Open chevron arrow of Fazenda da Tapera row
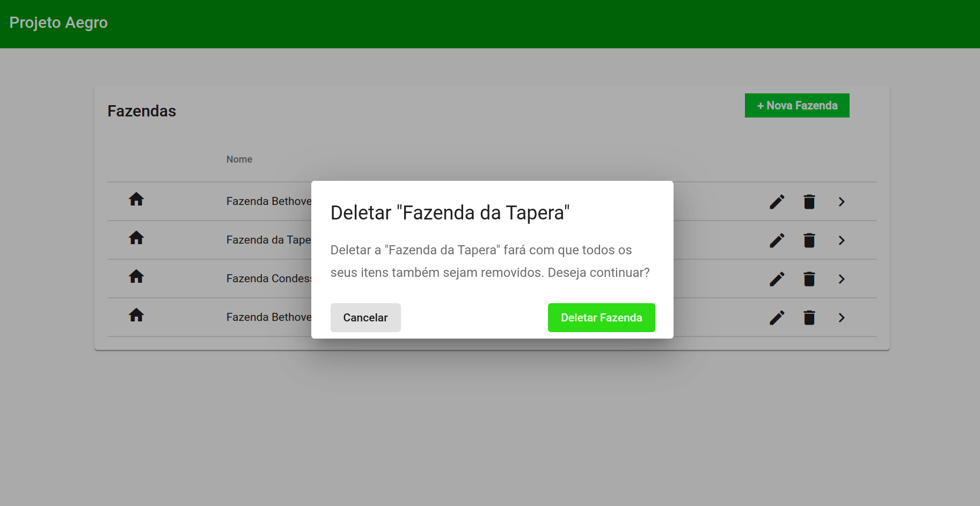Image resolution: width=980 pixels, height=506 pixels. 842,240
